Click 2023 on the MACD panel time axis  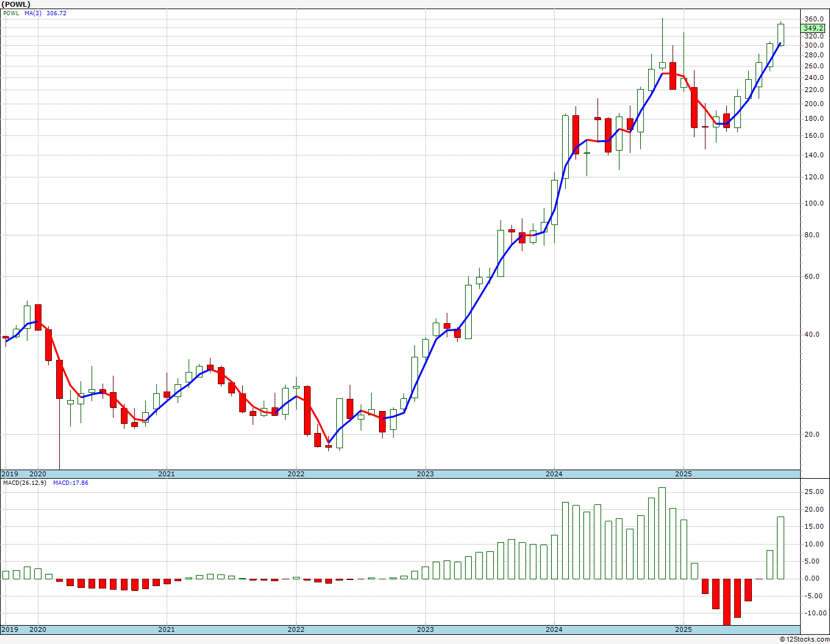pyautogui.click(x=425, y=629)
